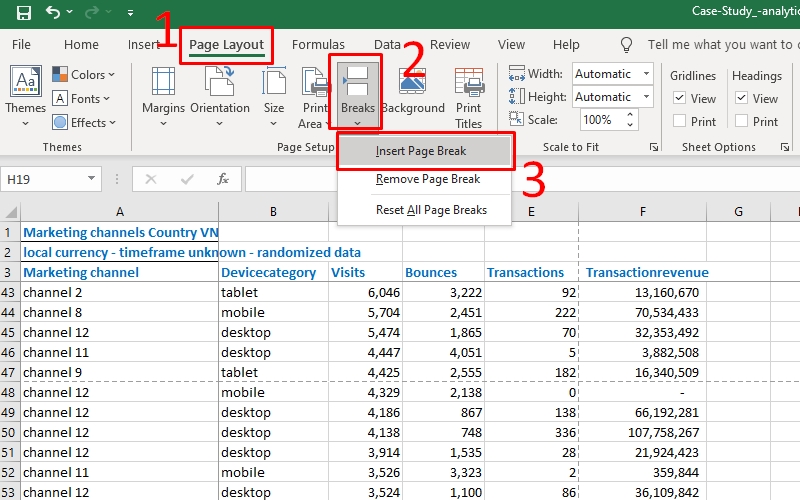Open the Orientation menu
The height and width of the screenshot is (500, 800).
[220, 96]
